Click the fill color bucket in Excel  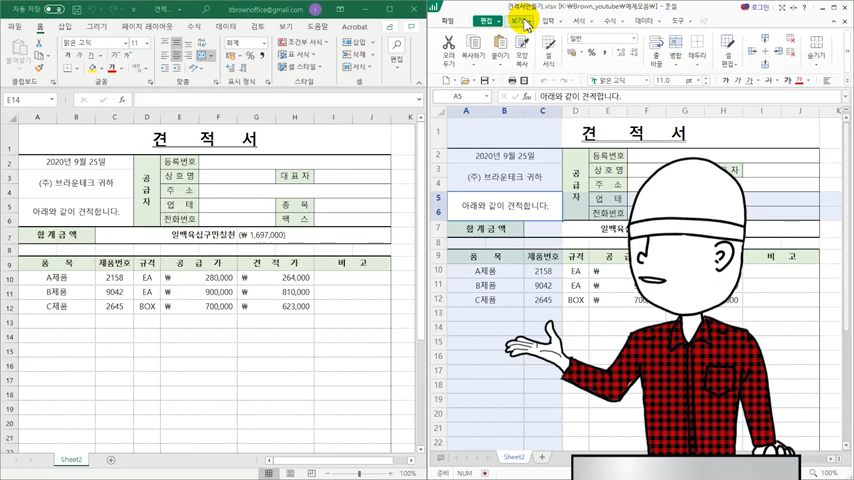tap(92, 68)
